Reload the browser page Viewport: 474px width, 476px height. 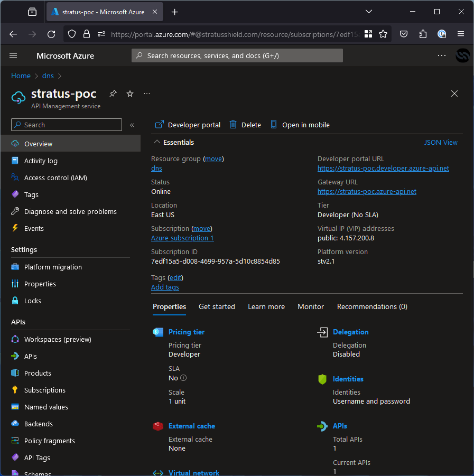pos(51,34)
